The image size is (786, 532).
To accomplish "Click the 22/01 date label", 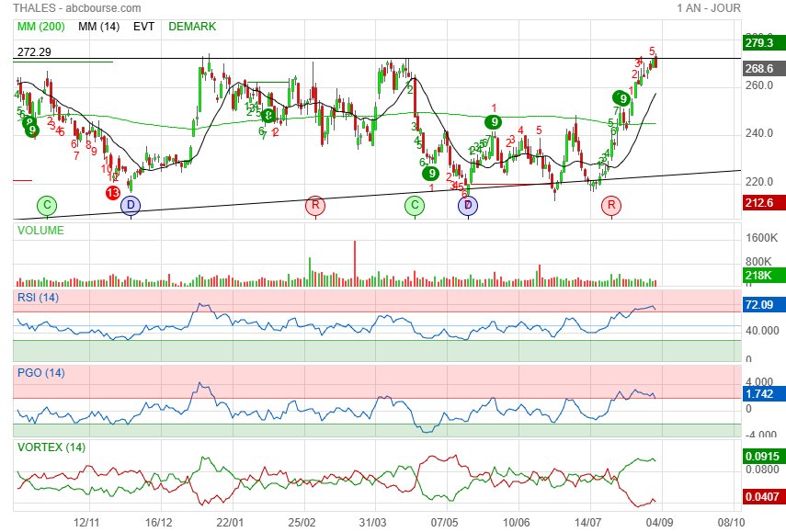I will [x=230, y=523].
